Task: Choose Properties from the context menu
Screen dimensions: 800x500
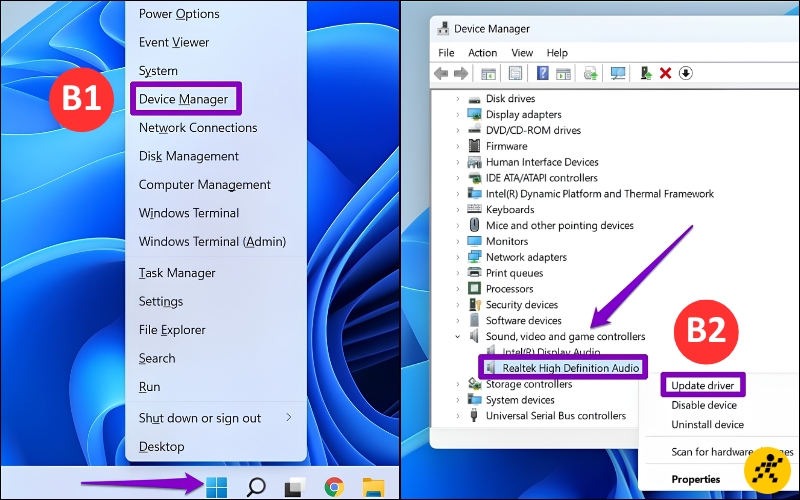Action: point(695,479)
